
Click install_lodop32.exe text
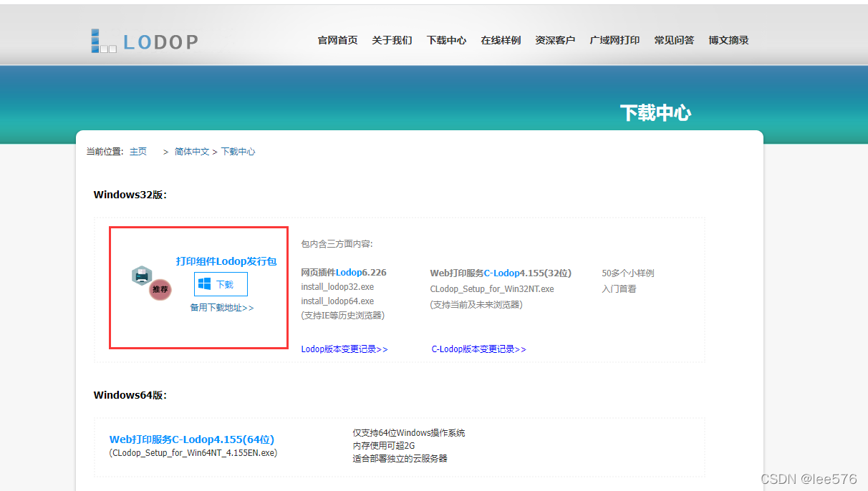[x=337, y=287]
